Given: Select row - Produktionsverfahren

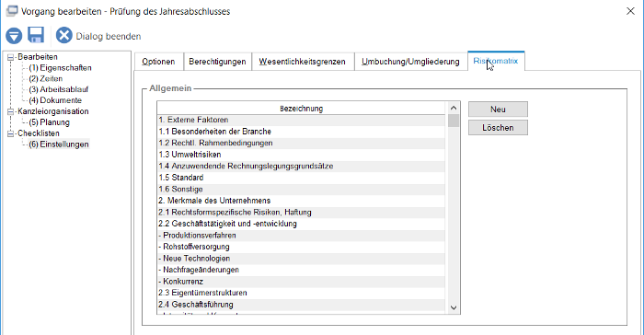Looking at the screenshot, I should pyautogui.click(x=301, y=236).
